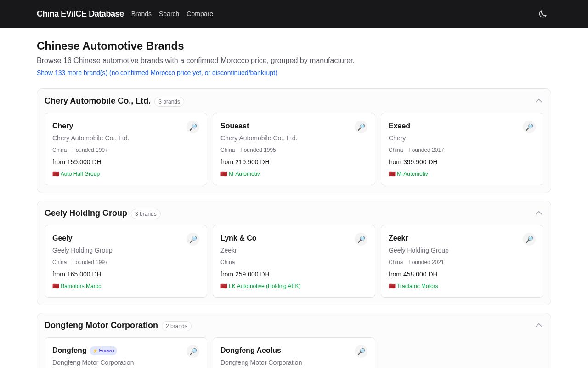Click the 'from 259,000 DH' price
The height and width of the screenshot is (368, 588).
coord(245,274)
